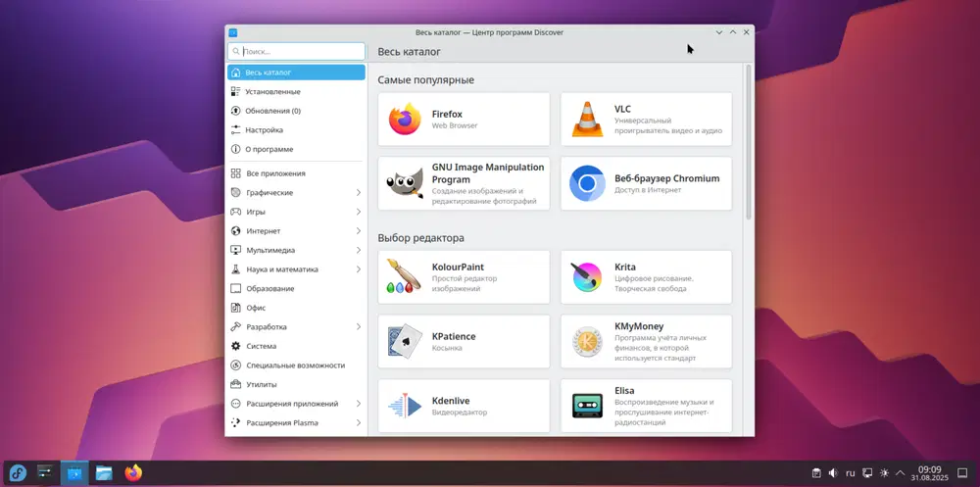Open clipboard icon in system tray
Viewport: 980px width, 487px height.
pos(816,473)
